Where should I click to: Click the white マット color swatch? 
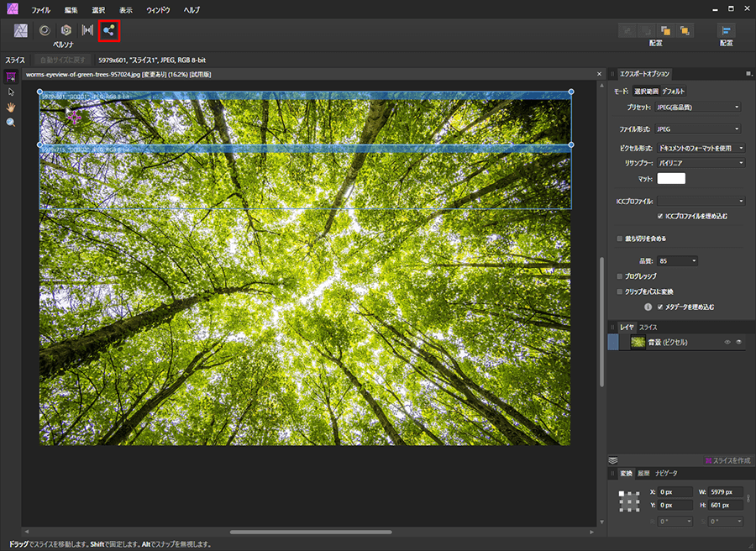(x=671, y=178)
